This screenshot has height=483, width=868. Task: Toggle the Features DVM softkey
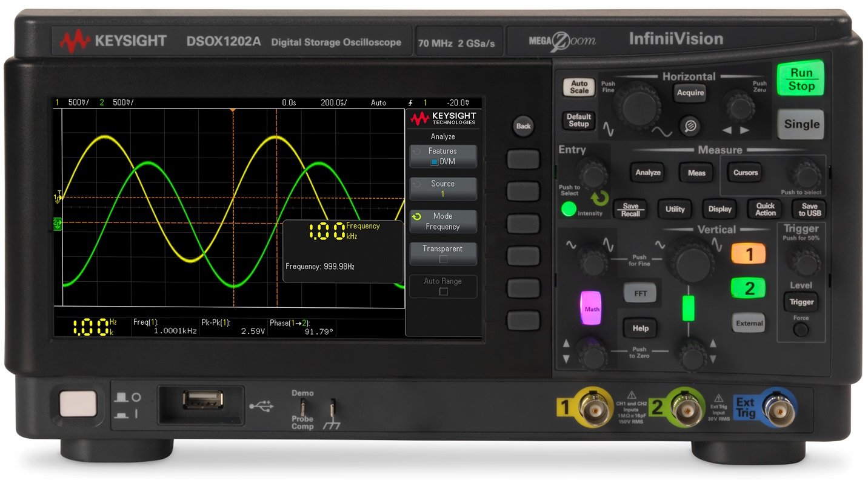(x=443, y=156)
